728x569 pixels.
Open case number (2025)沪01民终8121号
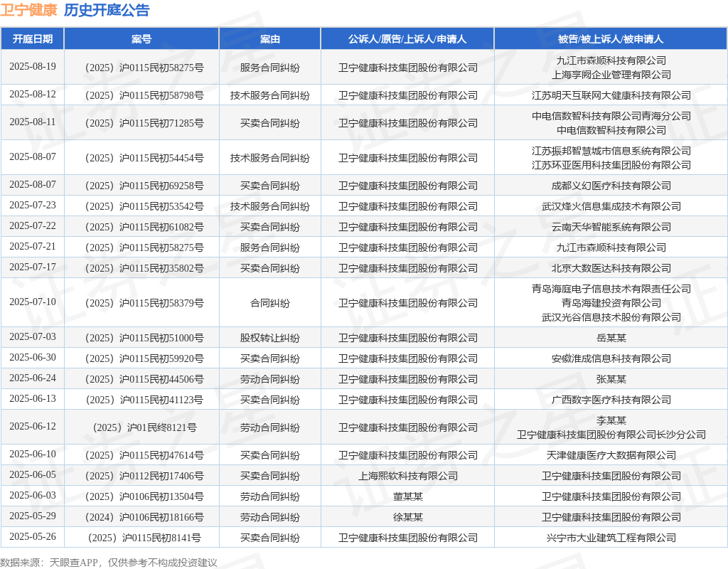(x=141, y=427)
